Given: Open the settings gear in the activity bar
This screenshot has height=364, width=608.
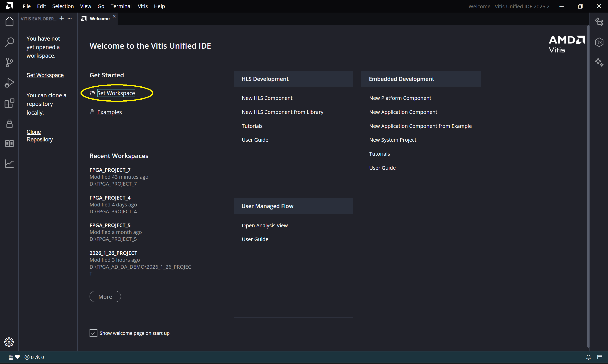Looking at the screenshot, I should [9, 342].
